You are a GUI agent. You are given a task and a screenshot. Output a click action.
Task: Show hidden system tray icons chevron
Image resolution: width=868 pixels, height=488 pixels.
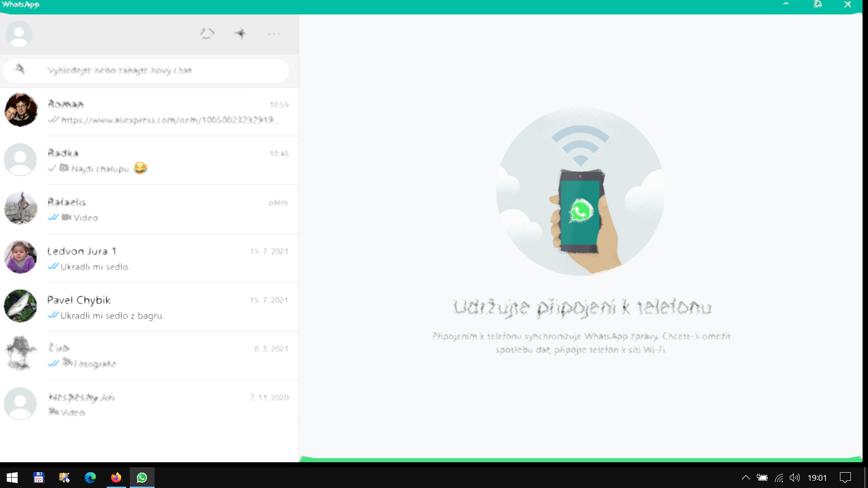pyautogui.click(x=746, y=478)
